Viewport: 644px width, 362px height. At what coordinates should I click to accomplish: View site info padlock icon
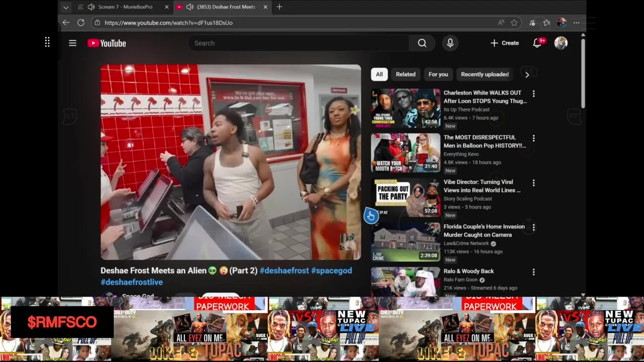click(x=97, y=23)
